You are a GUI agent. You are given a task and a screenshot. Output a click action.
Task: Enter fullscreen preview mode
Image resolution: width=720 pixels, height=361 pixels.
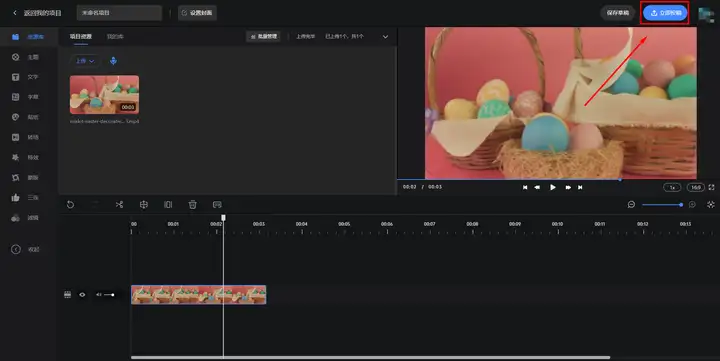pyautogui.click(x=712, y=187)
